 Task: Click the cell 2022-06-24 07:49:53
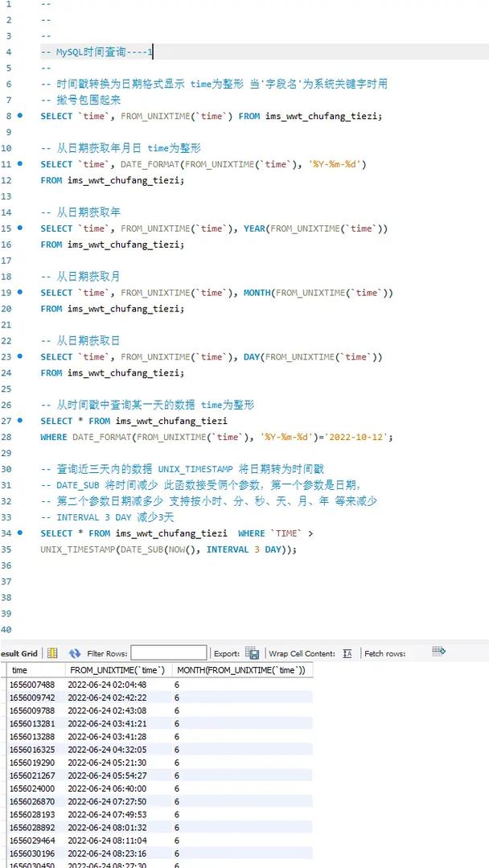(x=107, y=814)
